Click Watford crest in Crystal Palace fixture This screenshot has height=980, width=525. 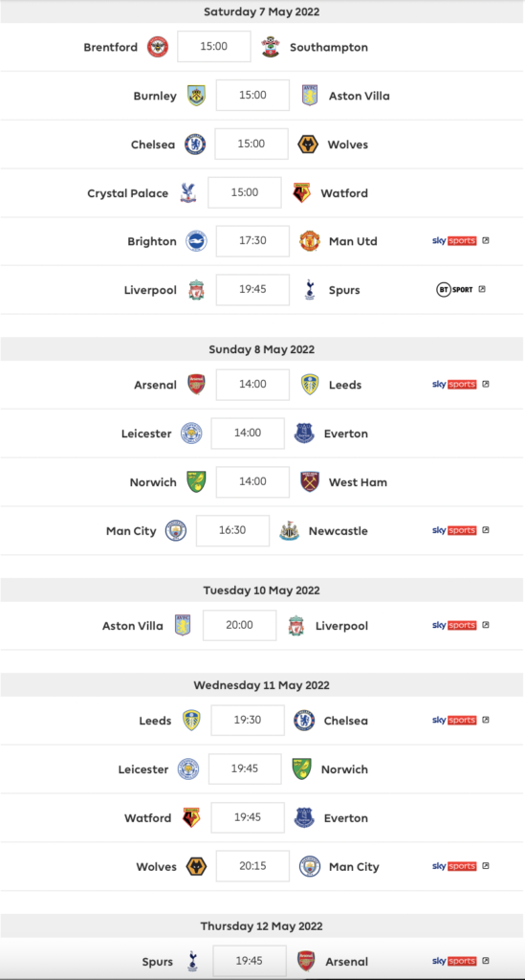click(x=301, y=193)
